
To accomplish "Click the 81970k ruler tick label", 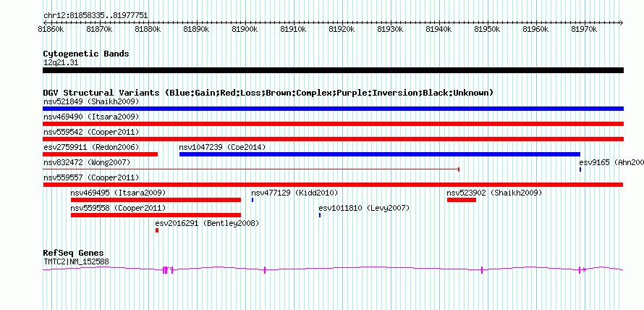I will point(584,29).
